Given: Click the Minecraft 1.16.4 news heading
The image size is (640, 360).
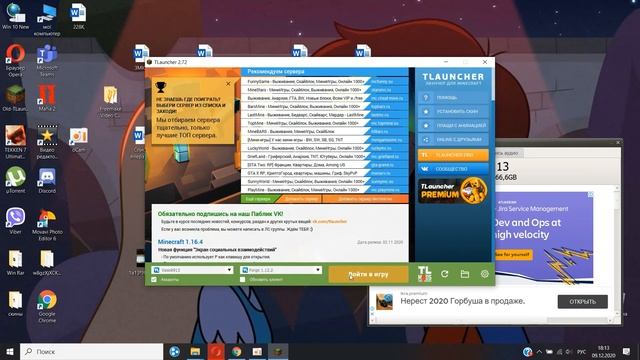Looking at the screenshot, I should (180, 242).
